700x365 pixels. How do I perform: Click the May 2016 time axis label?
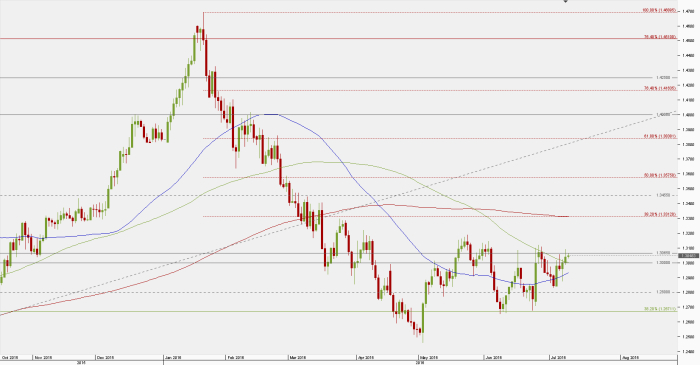coord(427,357)
